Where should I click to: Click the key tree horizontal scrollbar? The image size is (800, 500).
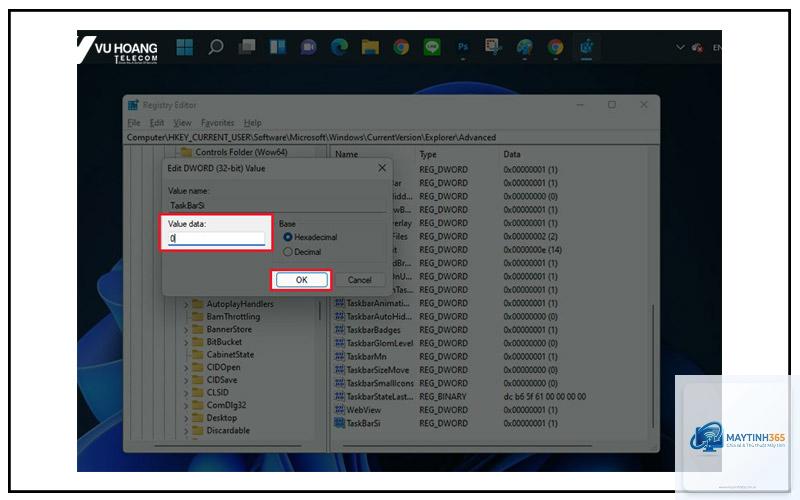(228, 445)
